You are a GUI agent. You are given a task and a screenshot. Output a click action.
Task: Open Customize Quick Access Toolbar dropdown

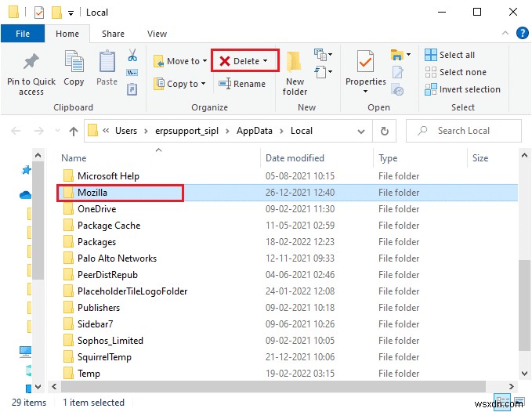(x=71, y=13)
